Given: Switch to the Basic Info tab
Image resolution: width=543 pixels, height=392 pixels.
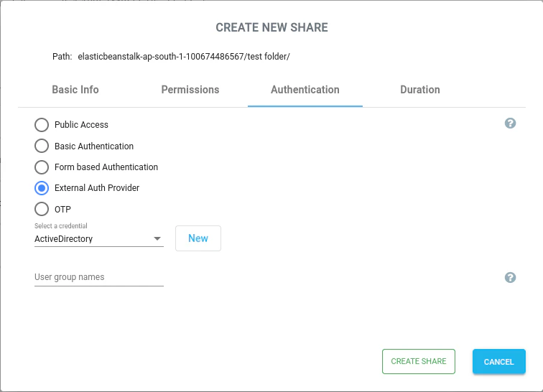Looking at the screenshot, I should (x=75, y=90).
